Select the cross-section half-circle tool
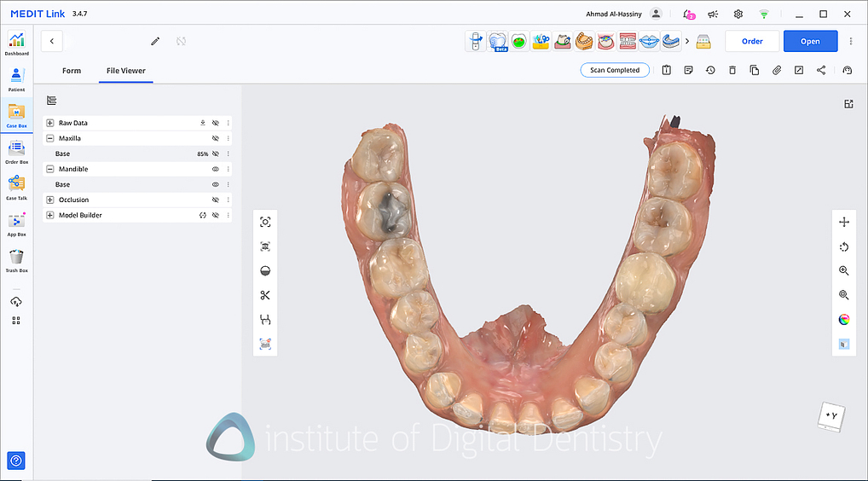This screenshot has height=481, width=868. pyautogui.click(x=265, y=270)
